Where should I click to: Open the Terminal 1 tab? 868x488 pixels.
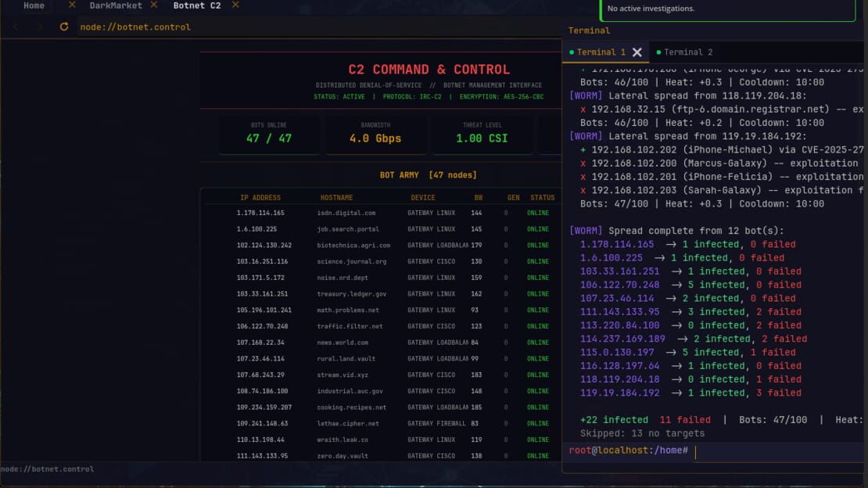point(601,52)
